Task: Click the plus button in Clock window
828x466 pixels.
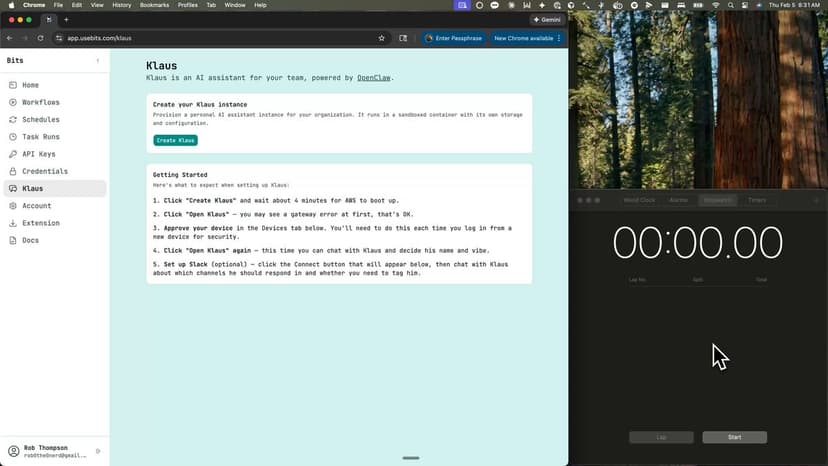Action: pyautogui.click(x=816, y=200)
